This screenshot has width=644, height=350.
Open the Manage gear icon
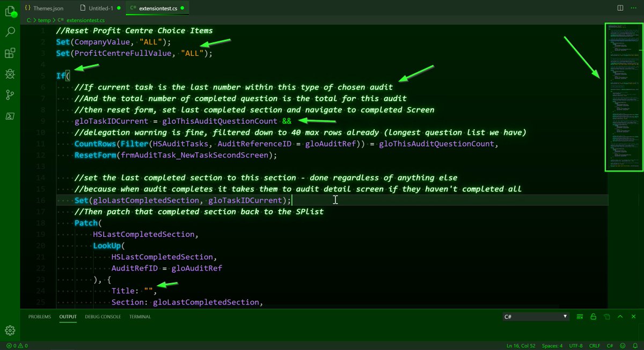point(10,330)
